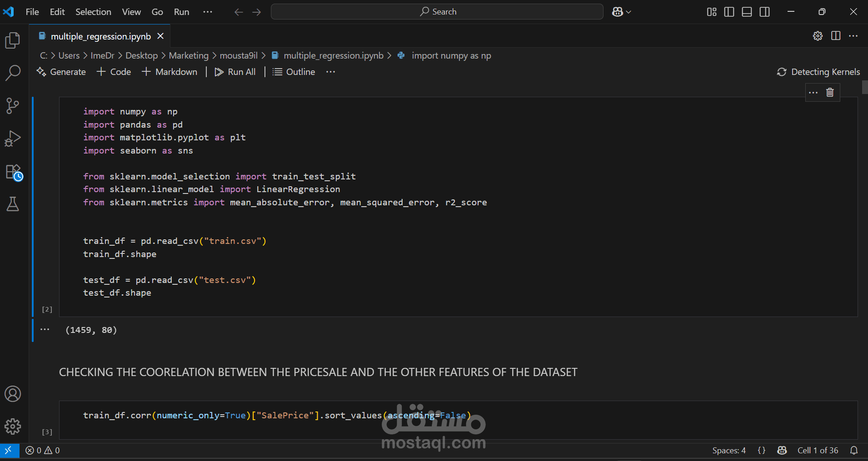Open the Selection menu

(93, 12)
